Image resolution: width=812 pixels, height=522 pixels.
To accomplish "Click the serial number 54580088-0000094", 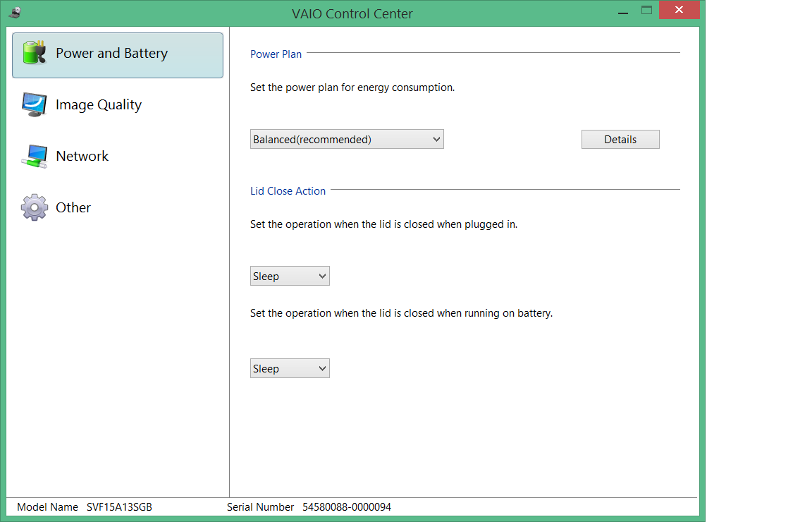I will tap(347, 507).
